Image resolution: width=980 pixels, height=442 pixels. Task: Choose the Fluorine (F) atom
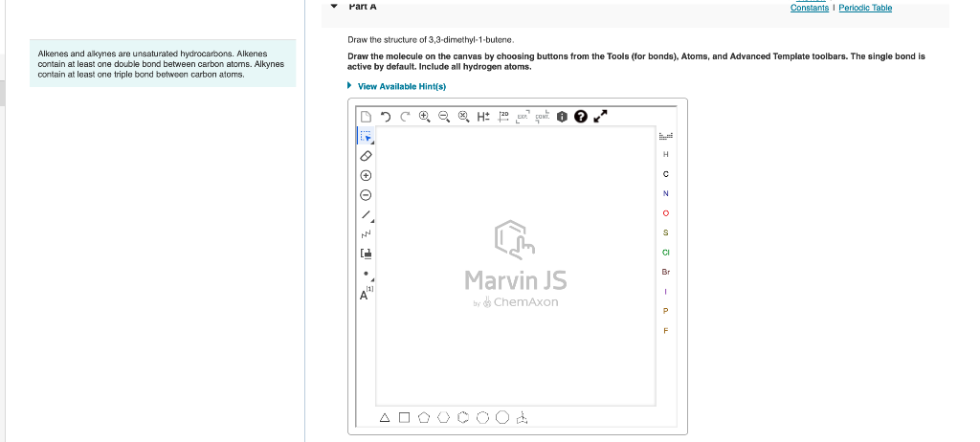pos(666,331)
